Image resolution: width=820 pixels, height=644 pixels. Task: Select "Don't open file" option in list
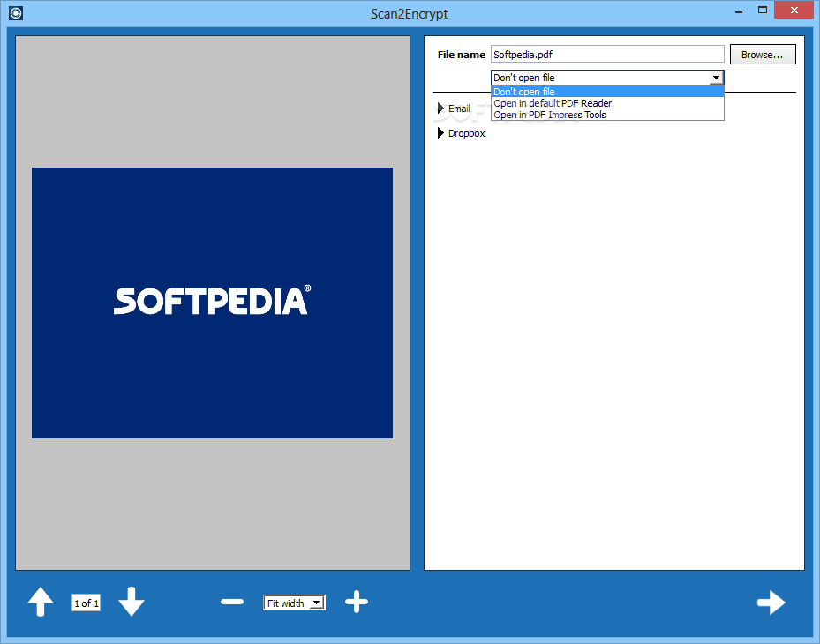(607, 92)
